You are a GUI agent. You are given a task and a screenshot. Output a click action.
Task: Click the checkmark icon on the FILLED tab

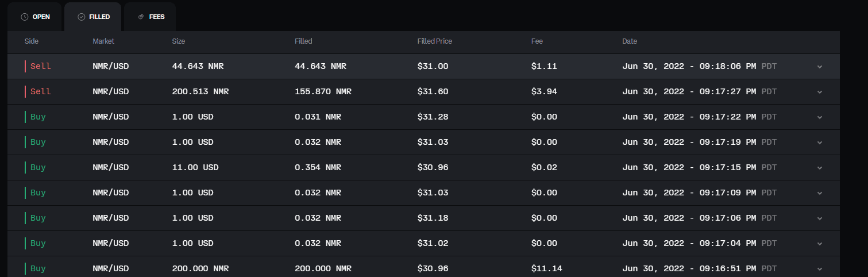point(81,17)
